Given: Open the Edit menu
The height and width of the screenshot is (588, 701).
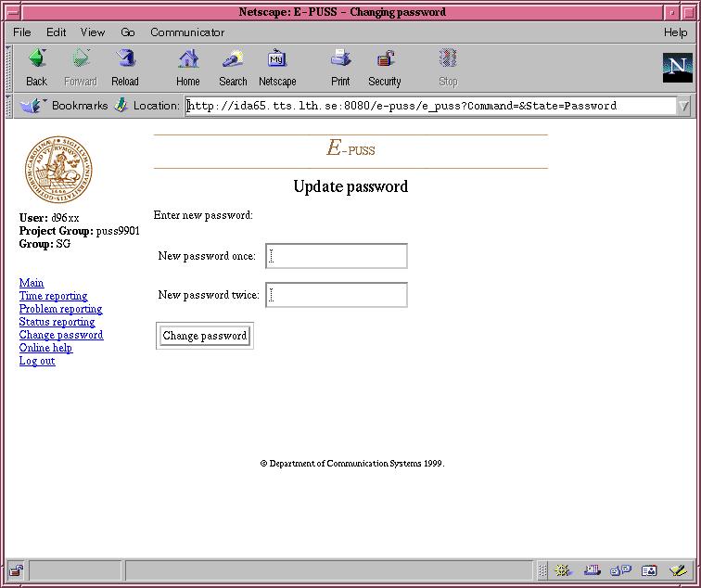Looking at the screenshot, I should 56,32.
